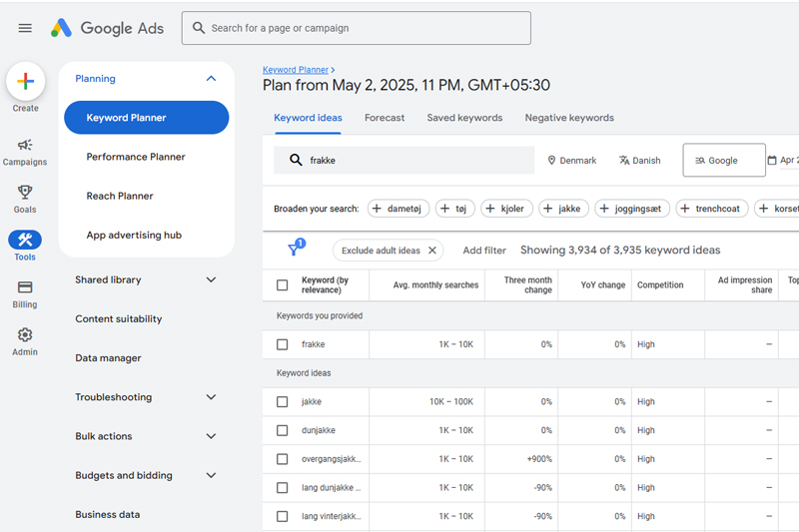Click the frakke keyword input field

[403, 160]
